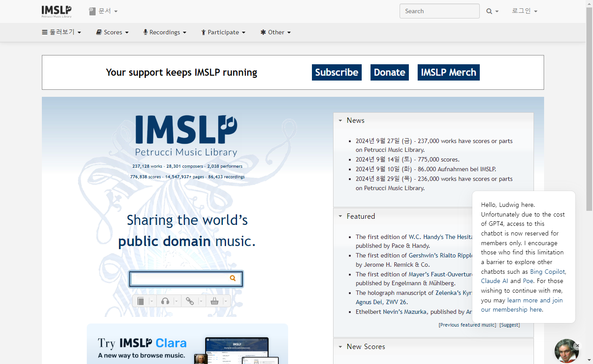
Task: Open the arrow beside the book search icon
Action: [152, 301]
